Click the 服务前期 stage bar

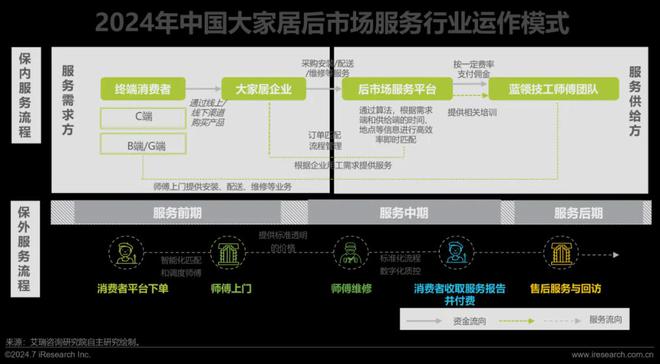point(177,213)
